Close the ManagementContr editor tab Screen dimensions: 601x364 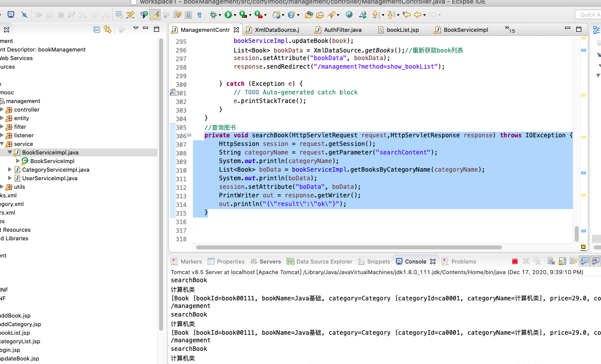pyautogui.click(x=236, y=30)
